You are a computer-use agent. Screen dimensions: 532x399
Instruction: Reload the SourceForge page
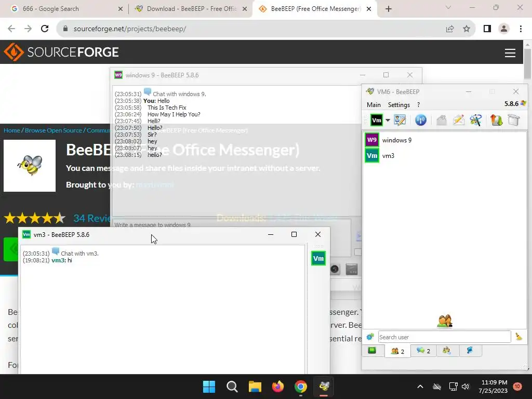[x=45, y=29]
